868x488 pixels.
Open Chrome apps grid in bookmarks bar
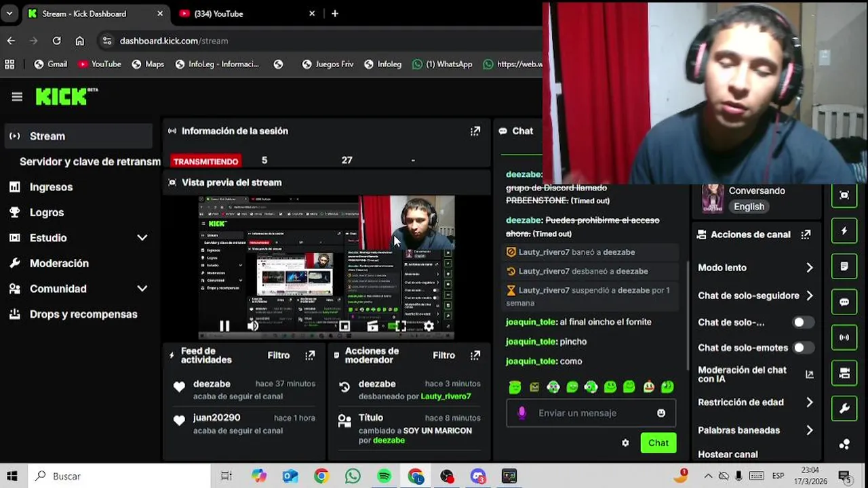9,64
